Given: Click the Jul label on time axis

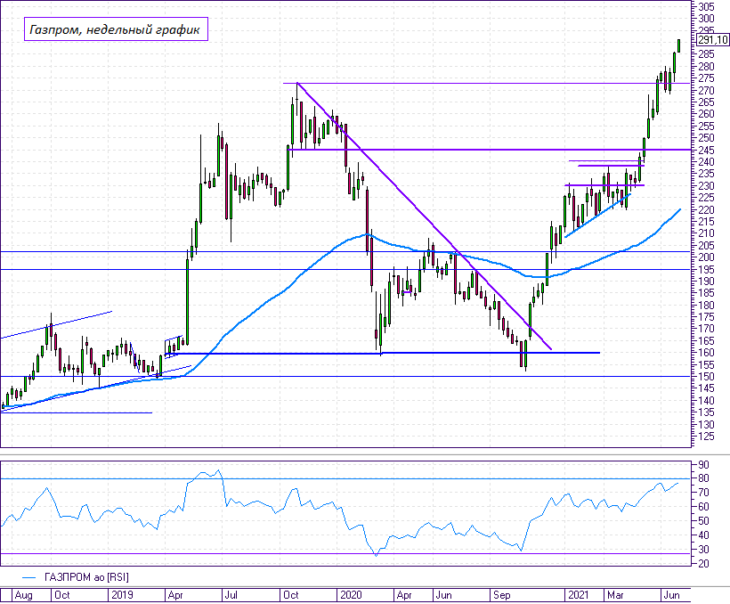Looking at the screenshot, I should click(x=231, y=595).
